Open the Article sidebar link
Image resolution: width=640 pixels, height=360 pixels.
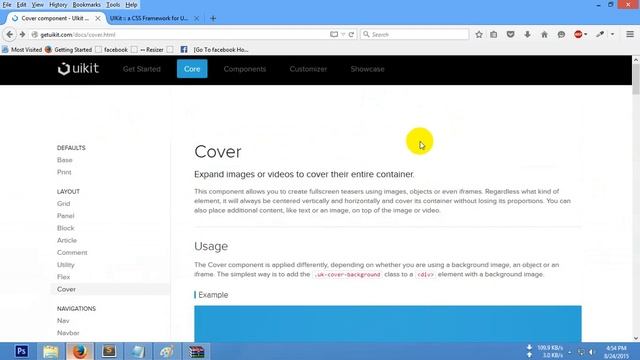[x=67, y=240]
